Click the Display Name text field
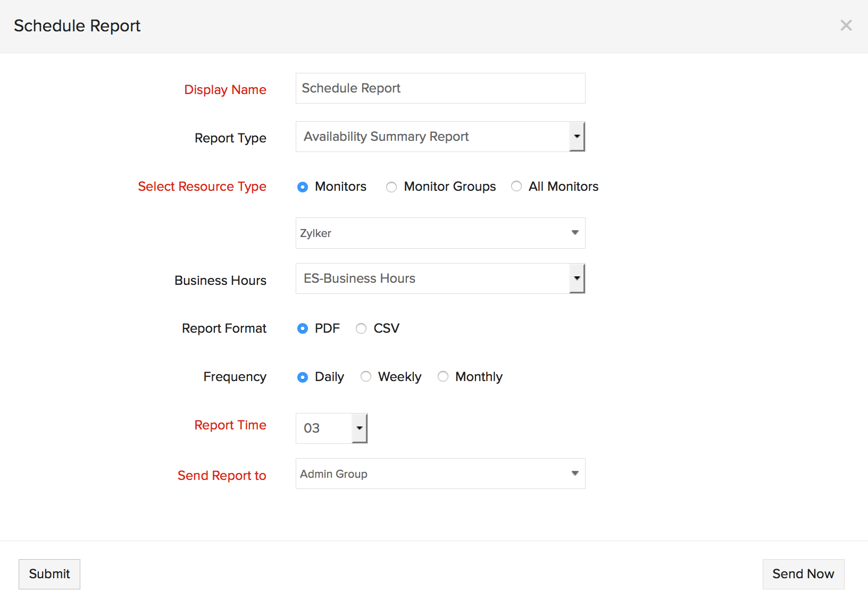 pyautogui.click(x=440, y=88)
